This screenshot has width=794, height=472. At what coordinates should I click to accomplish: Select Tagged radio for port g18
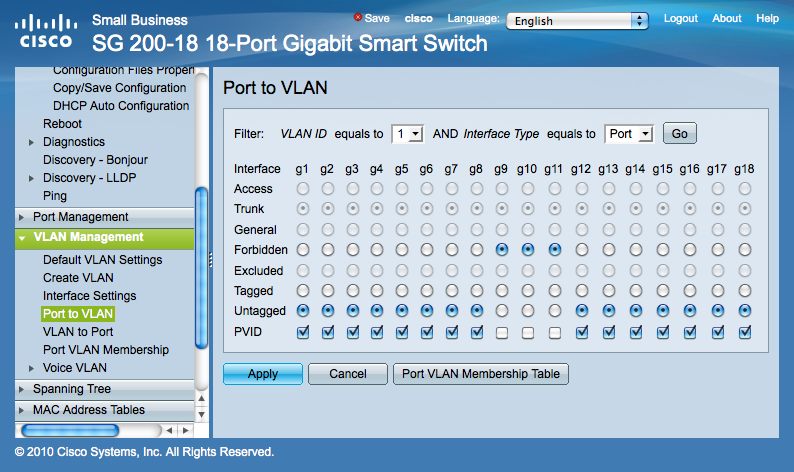click(x=744, y=291)
